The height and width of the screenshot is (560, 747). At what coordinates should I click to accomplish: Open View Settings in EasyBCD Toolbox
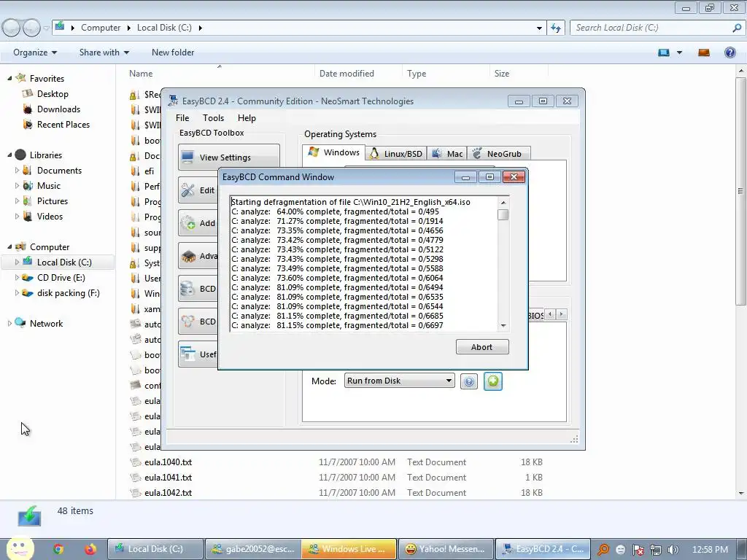click(229, 157)
